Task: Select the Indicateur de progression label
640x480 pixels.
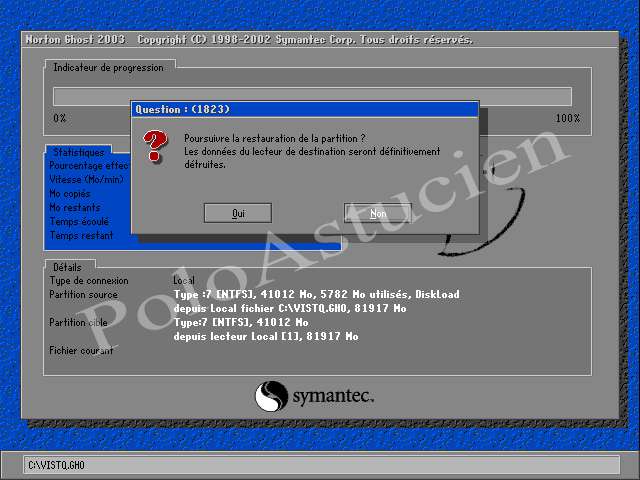Action: (108, 68)
